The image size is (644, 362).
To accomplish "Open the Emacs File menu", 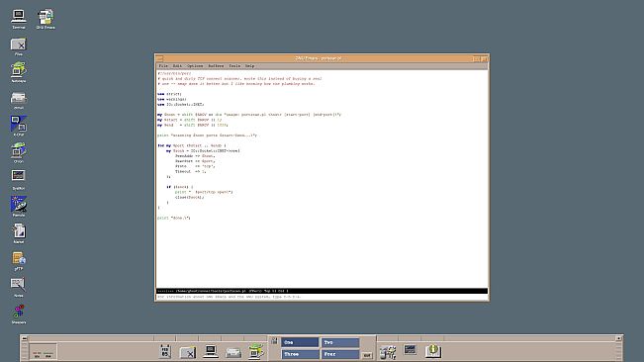I will 163,65.
